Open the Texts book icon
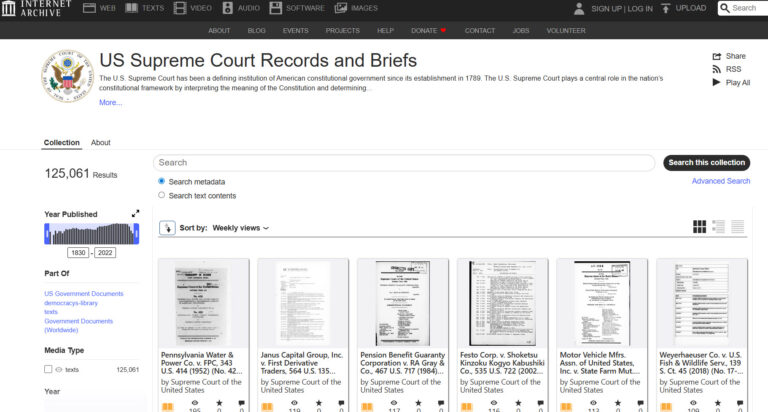This screenshot has width=768, height=412. pos(131,8)
